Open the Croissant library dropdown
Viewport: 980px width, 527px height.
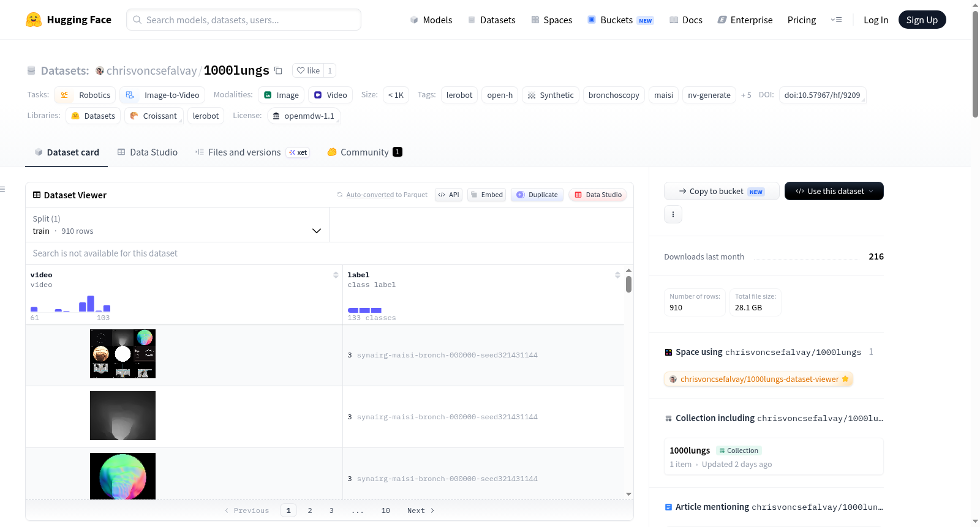154,116
